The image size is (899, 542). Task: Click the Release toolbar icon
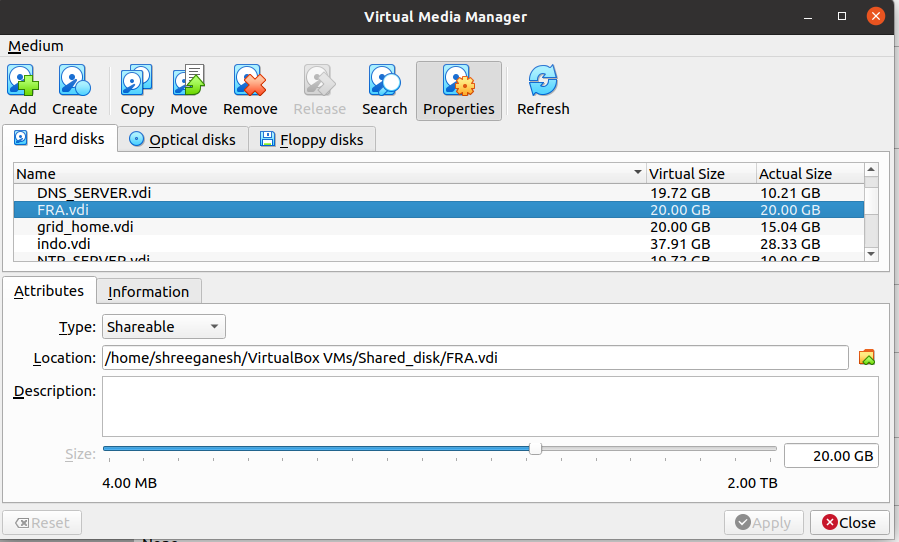click(319, 80)
